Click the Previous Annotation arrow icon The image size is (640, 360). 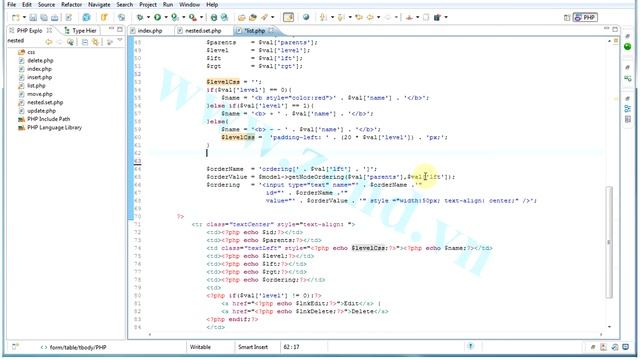341,17
